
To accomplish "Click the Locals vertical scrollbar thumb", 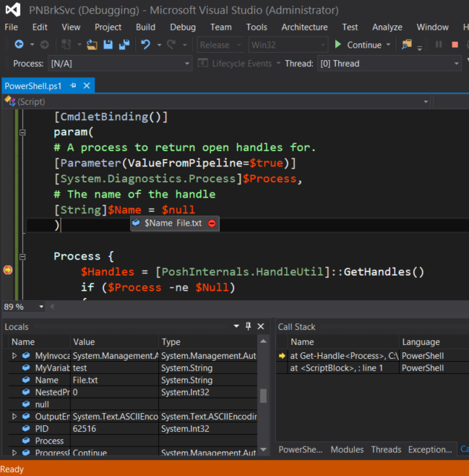I will [263, 396].
